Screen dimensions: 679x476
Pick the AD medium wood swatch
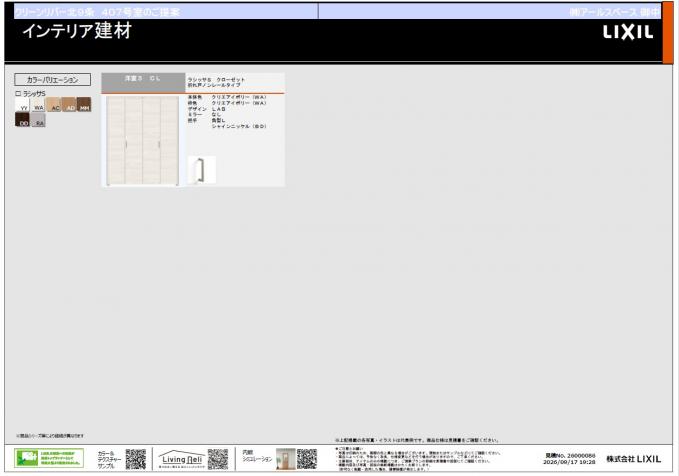click(x=68, y=104)
